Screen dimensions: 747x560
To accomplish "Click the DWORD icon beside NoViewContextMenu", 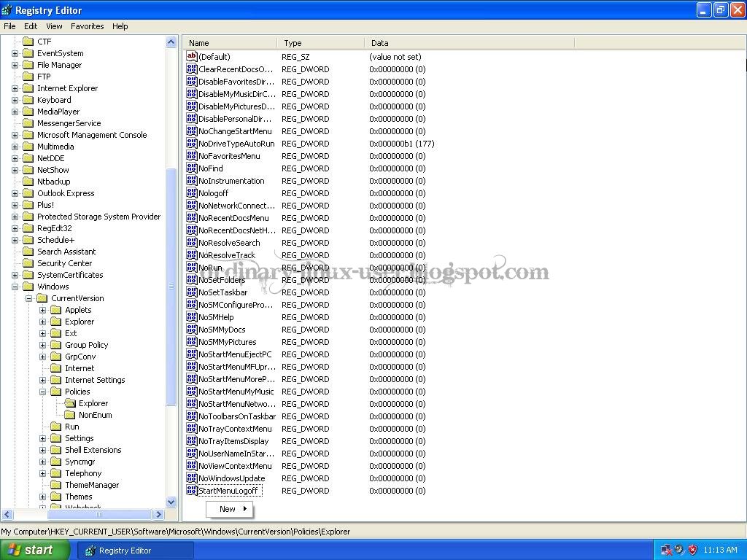I will pos(192,466).
